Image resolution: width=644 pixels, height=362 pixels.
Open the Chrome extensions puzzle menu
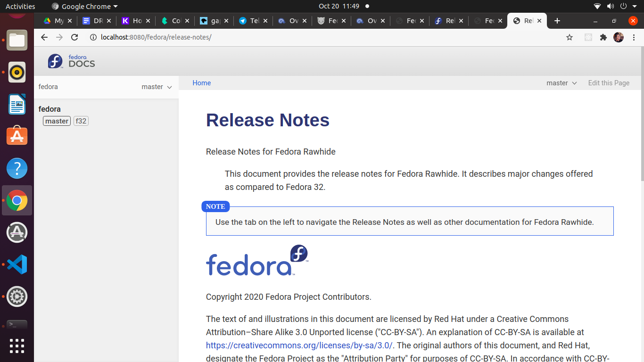point(603,37)
